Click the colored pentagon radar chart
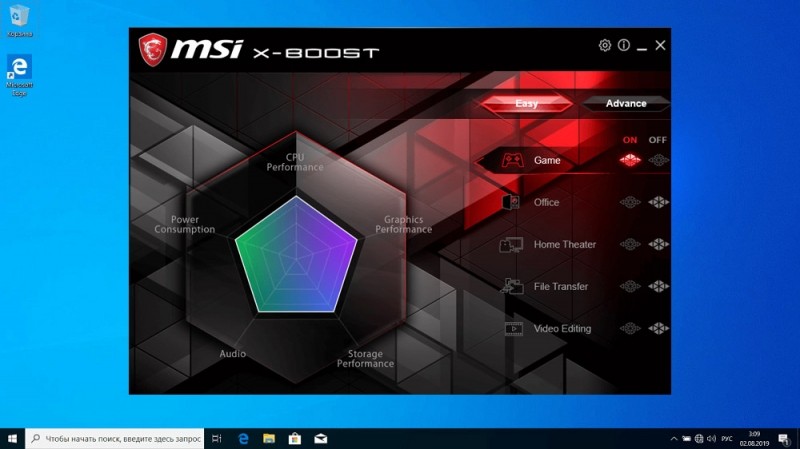Image resolution: width=800 pixels, height=449 pixels. pos(296,255)
